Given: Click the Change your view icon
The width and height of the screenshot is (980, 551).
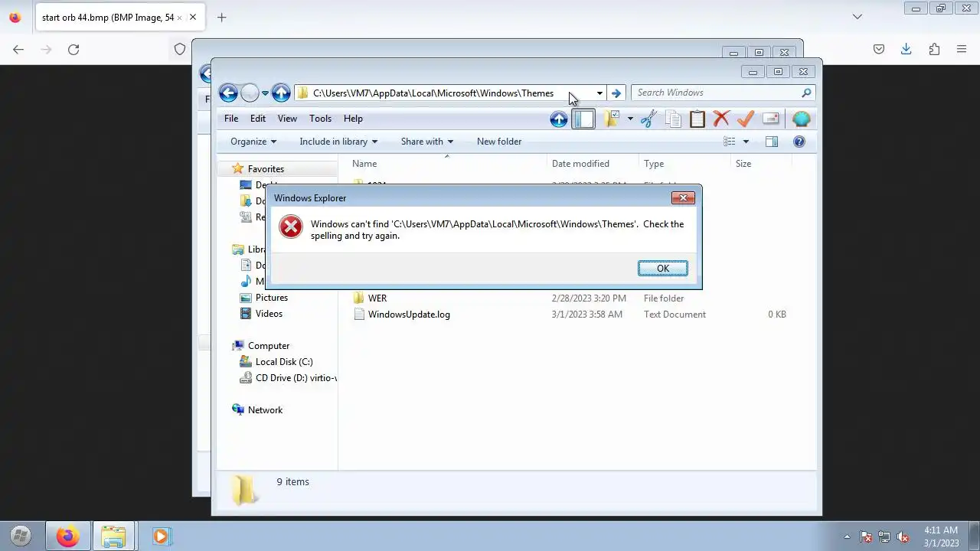Looking at the screenshot, I should coord(730,142).
